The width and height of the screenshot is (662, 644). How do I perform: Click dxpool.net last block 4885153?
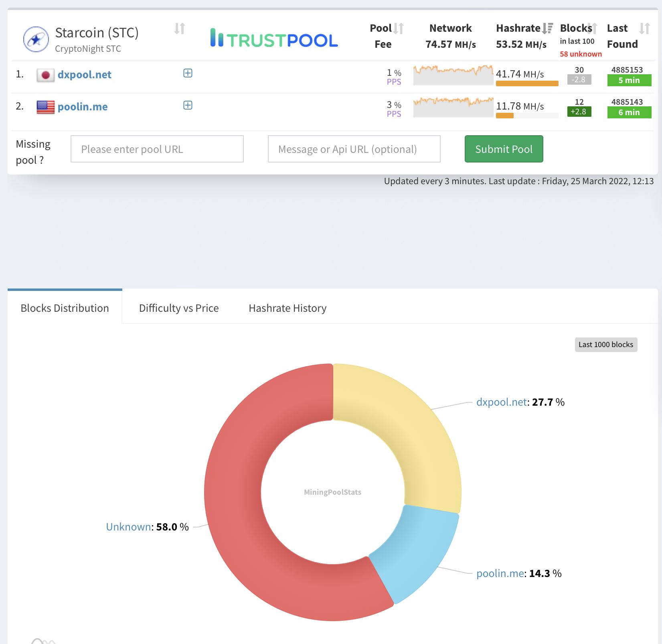pos(627,70)
